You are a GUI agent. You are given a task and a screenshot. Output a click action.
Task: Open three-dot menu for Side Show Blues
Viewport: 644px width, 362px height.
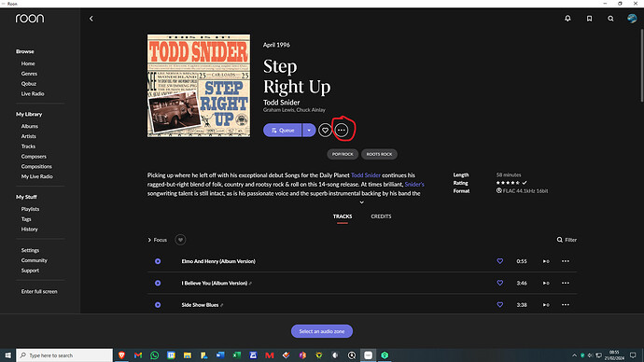(566, 304)
